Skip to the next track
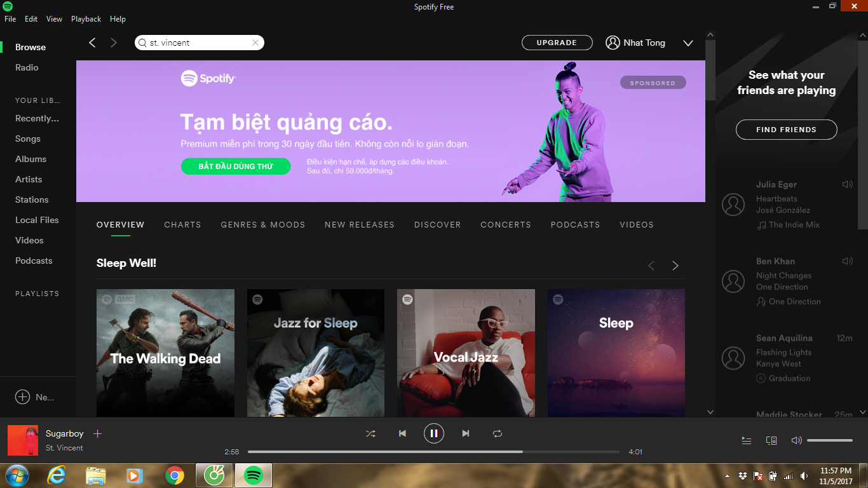 pos(466,433)
